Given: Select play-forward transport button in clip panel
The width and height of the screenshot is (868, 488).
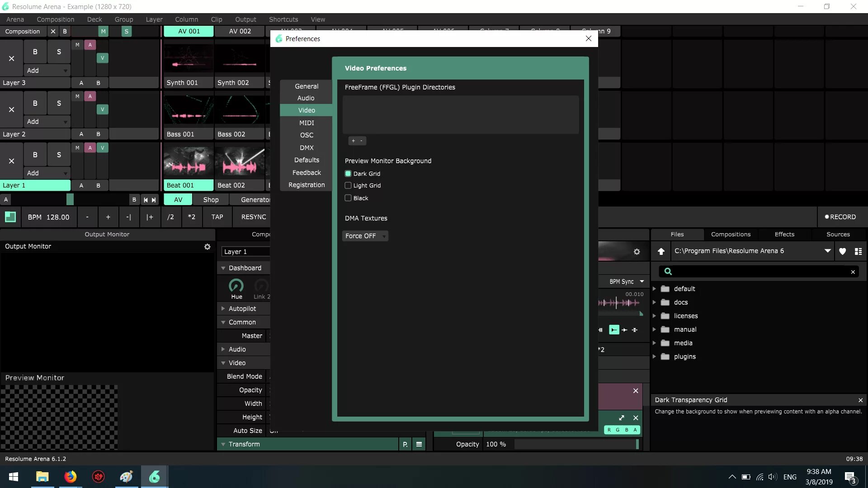Looking at the screenshot, I should [613, 330].
